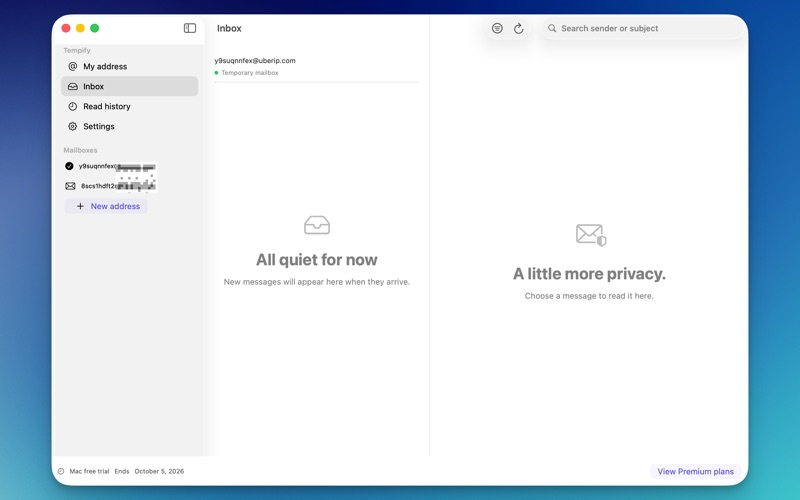Click envelope icon of 8scs1hdft2 mailbox
This screenshot has width=800, height=500.
70,186
